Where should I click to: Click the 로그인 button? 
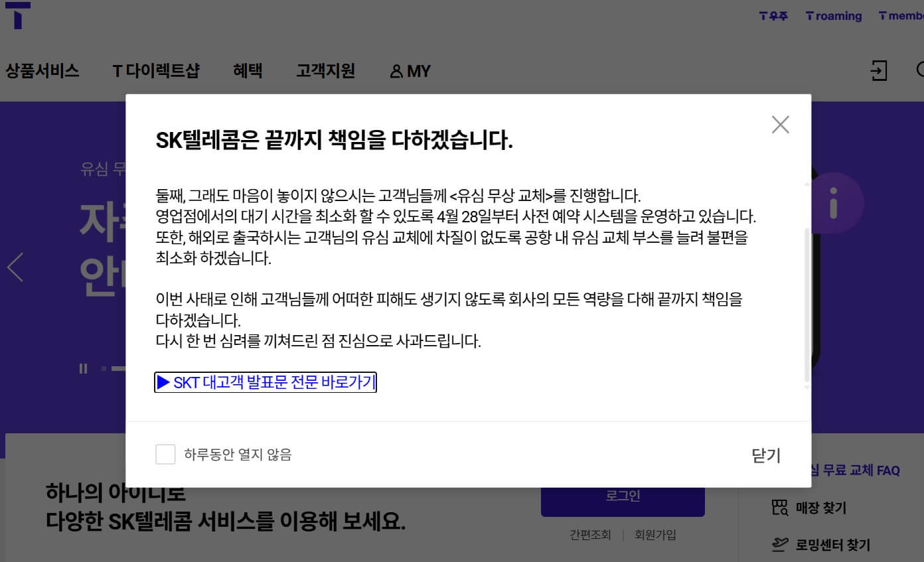(623, 496)
